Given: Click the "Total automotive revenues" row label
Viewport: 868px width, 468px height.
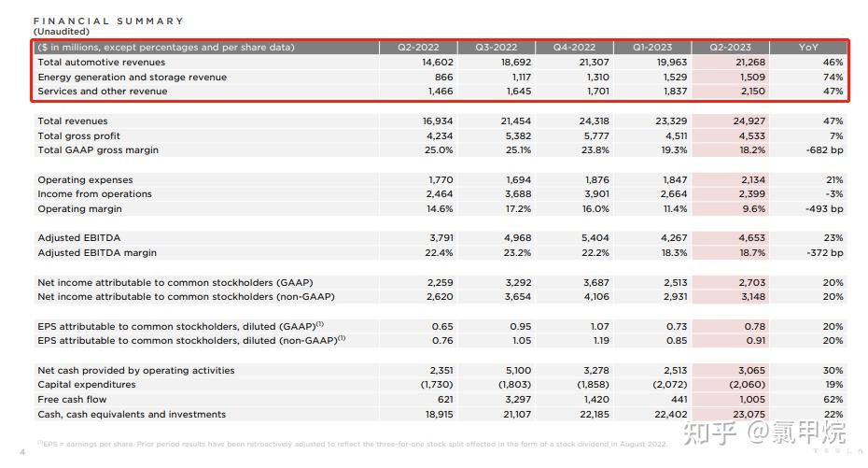Looking at the screenshot, I should point(102,63).
